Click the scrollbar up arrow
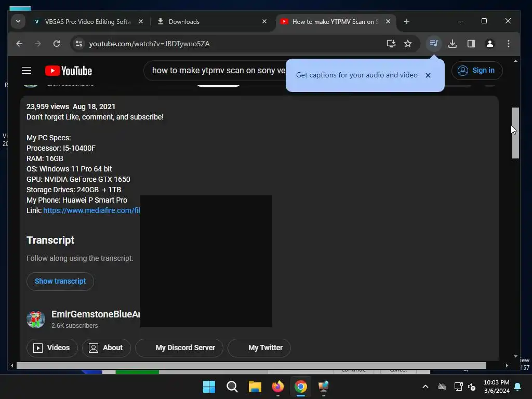The image size is (532, 399). 515,61
